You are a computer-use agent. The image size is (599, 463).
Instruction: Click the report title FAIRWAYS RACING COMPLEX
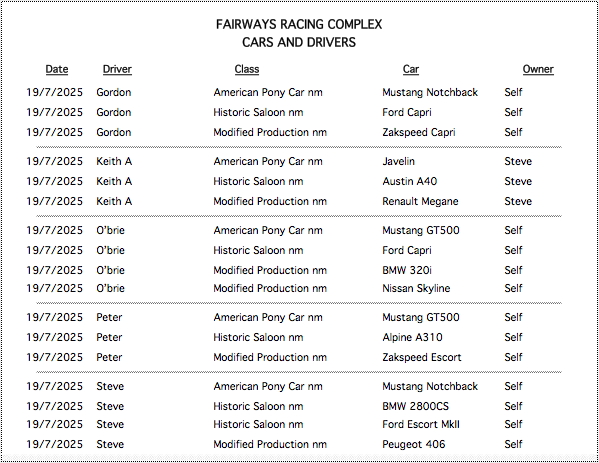click(299, 24)
